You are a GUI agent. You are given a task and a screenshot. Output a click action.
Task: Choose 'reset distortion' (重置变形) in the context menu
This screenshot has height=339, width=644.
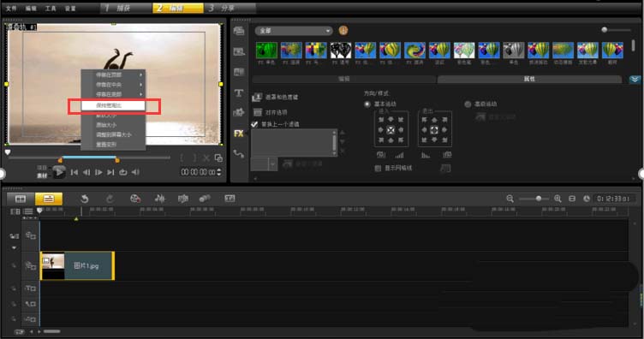coord(106,145)
